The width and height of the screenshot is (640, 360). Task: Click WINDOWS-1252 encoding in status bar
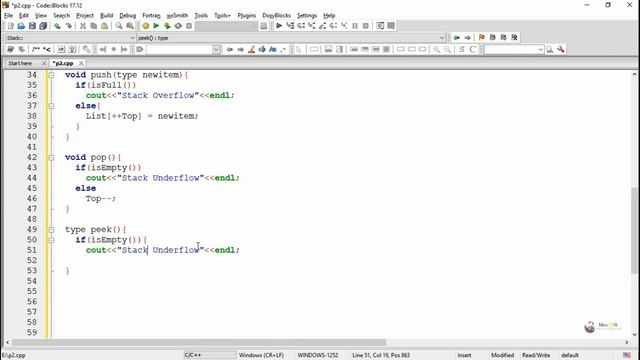pos(318,355)
